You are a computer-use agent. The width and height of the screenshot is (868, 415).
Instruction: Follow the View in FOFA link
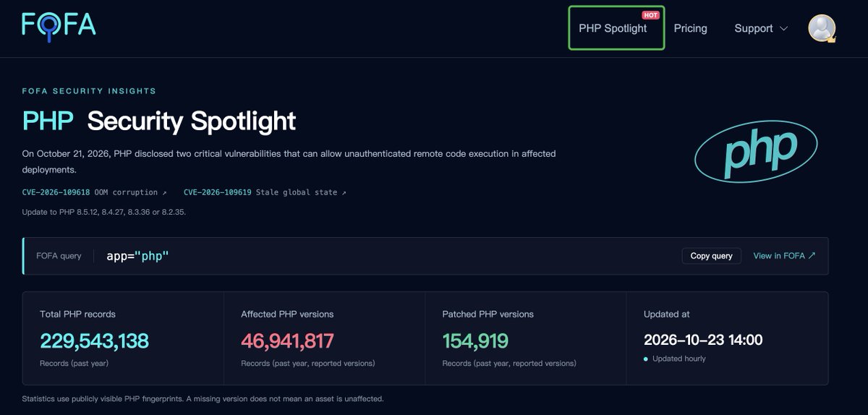coord(784,255)
